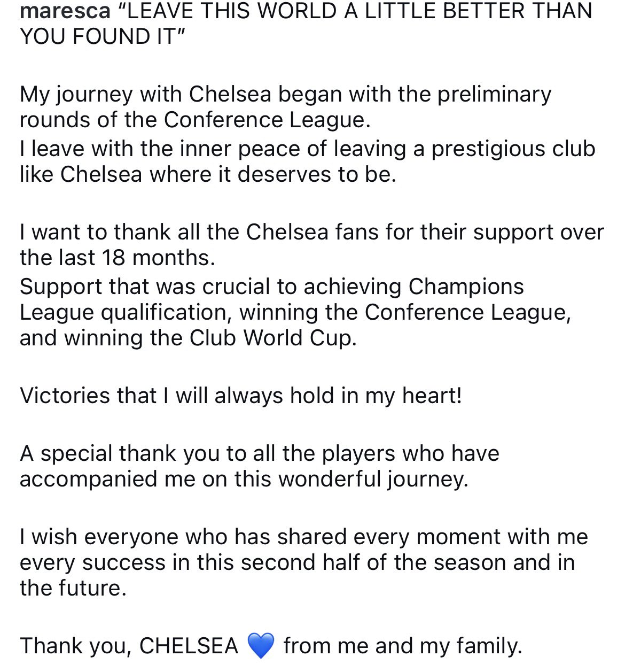Click "and winning the Club World Cup."
The width and height of the screenshot is (625, 672).
coord(188,338)
